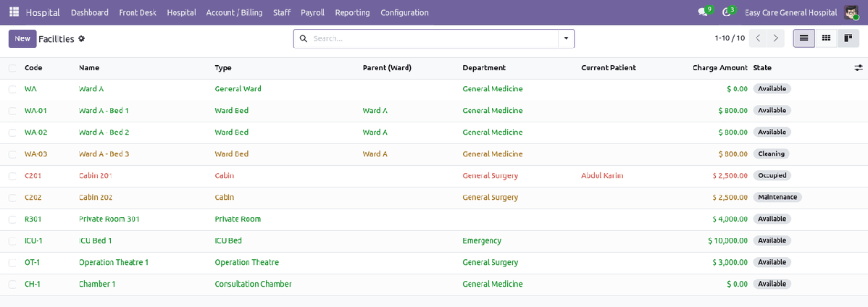Select the checkbox for row CH-1
Screen dimensions: 868x307
coord(12,285)
